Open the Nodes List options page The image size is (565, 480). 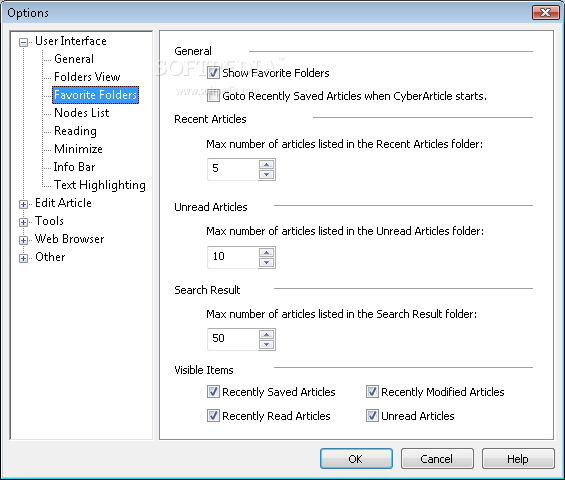coord(81,113)
